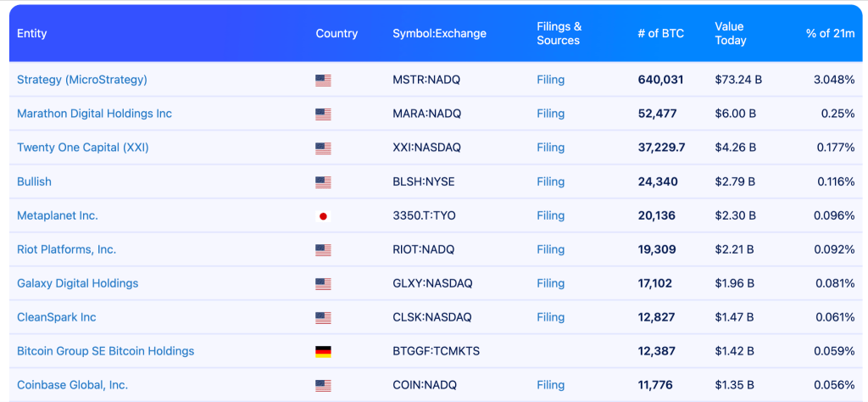
Task: Click the German flag for Bitcoin Group SE
Action: 323,352
